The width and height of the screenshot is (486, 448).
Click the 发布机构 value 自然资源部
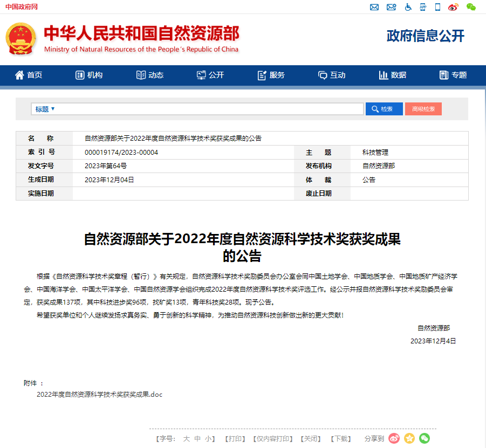click(x=379, y=166)
